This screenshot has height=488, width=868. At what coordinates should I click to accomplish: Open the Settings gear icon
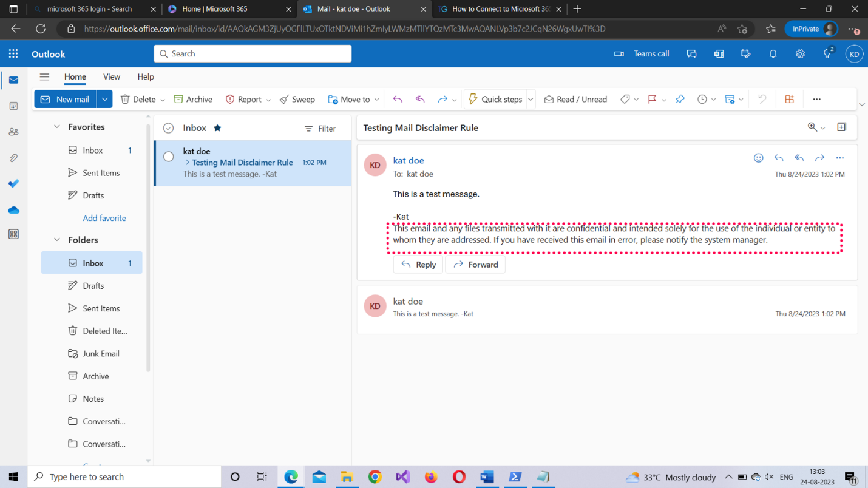800,53
